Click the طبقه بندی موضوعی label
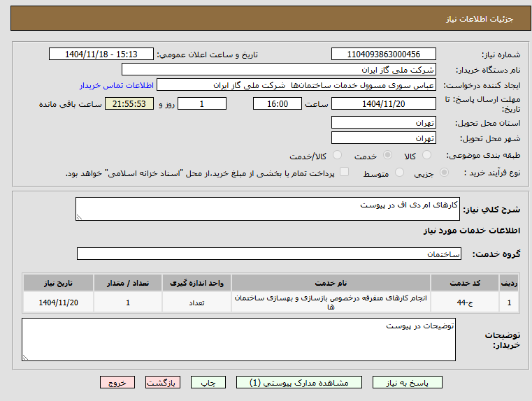The width and height of the screenshot is (532, 401). pyautogui.click(x=483, y=156)
